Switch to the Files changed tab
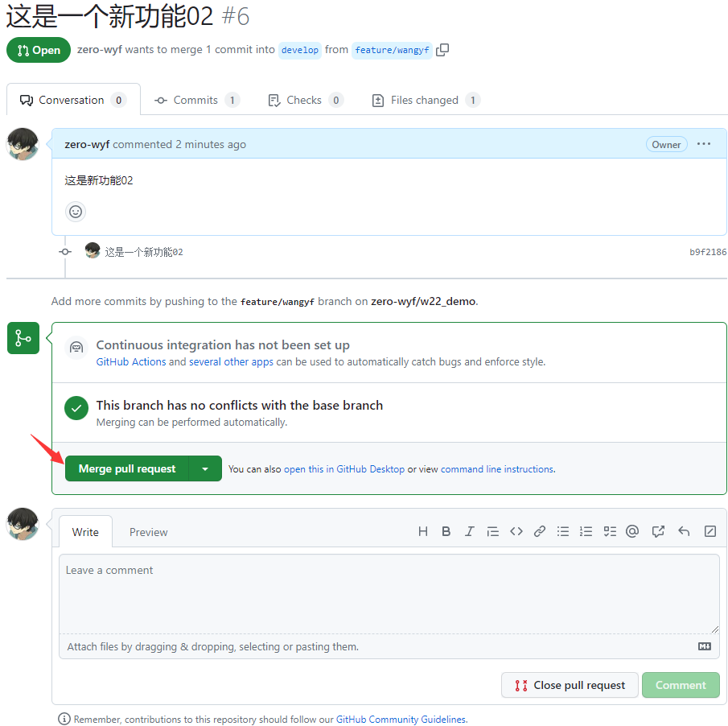Screen dimensions: 728x726 [x=425, y=99]
